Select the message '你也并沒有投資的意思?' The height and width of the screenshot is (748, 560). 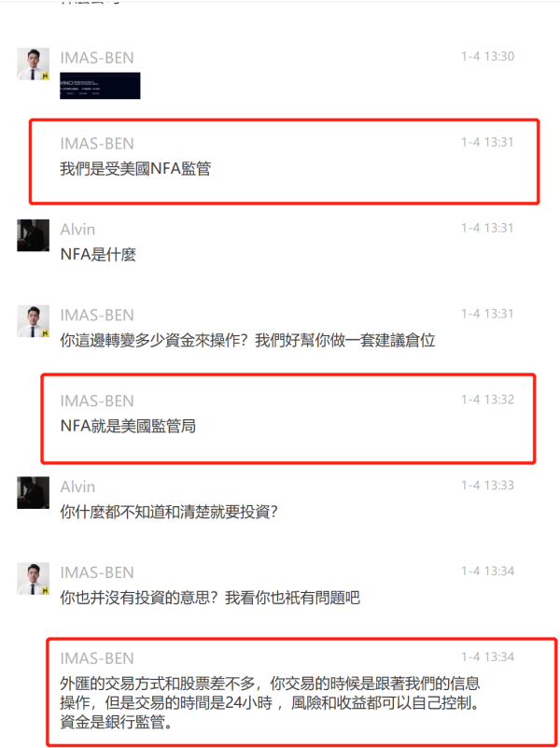[x=210, y=598]
